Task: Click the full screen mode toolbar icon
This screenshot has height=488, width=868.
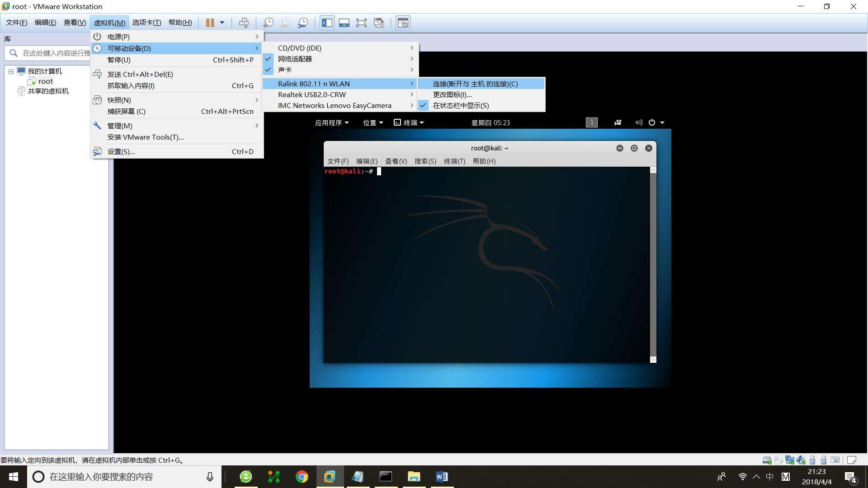Action: 361,23
